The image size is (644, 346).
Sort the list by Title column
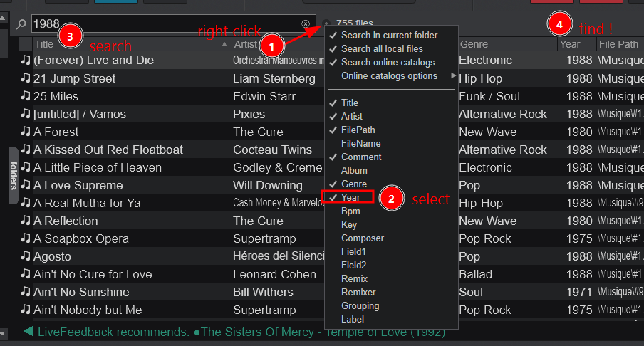[x=128, y=44]
